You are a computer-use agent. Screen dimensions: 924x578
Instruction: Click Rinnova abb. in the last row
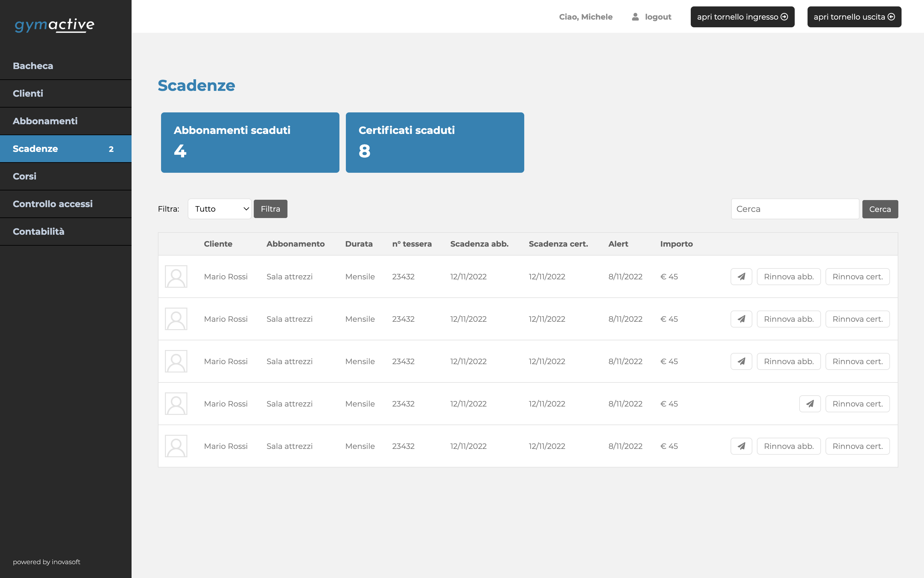point(789,446)
